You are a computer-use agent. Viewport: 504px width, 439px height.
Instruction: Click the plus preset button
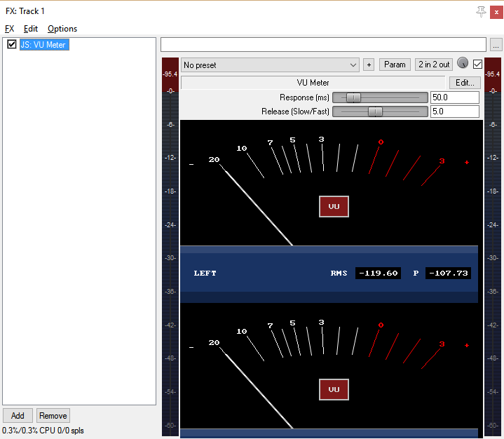(369, 65)
